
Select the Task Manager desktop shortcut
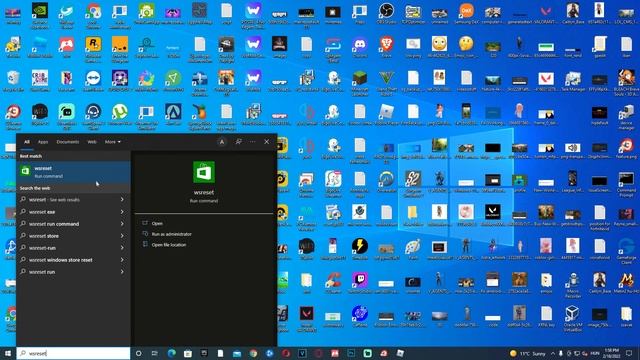click(573, 81)
